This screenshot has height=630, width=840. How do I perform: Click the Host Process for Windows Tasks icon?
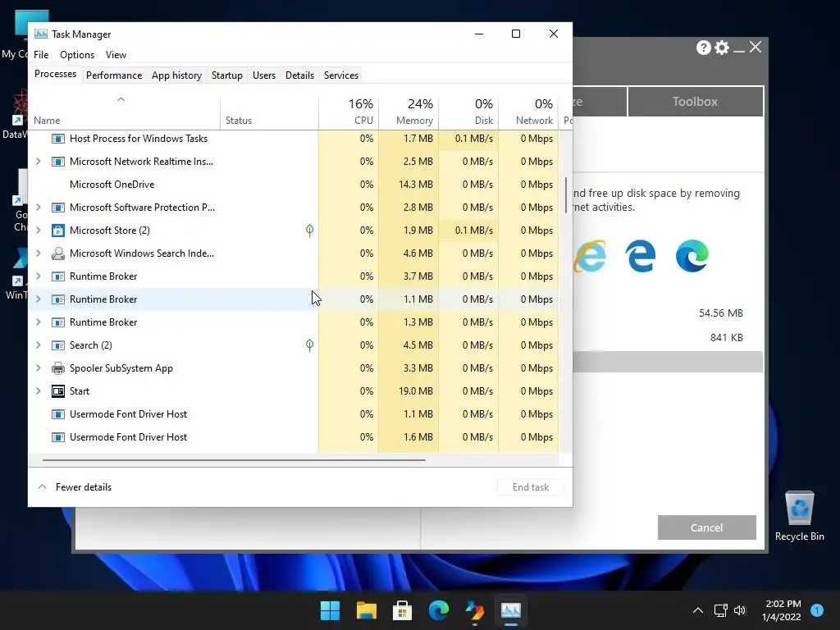58,139
